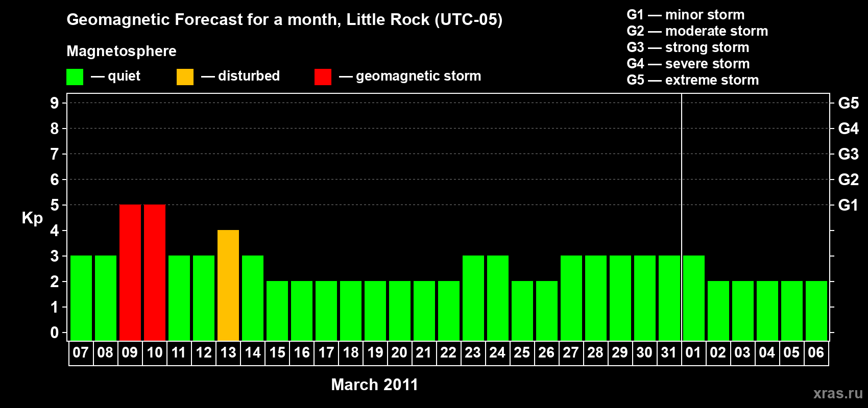Click the 'G2 — moderate storm' legend line
The width and height of the screenshot is (868, 408).
pos(697,31)
